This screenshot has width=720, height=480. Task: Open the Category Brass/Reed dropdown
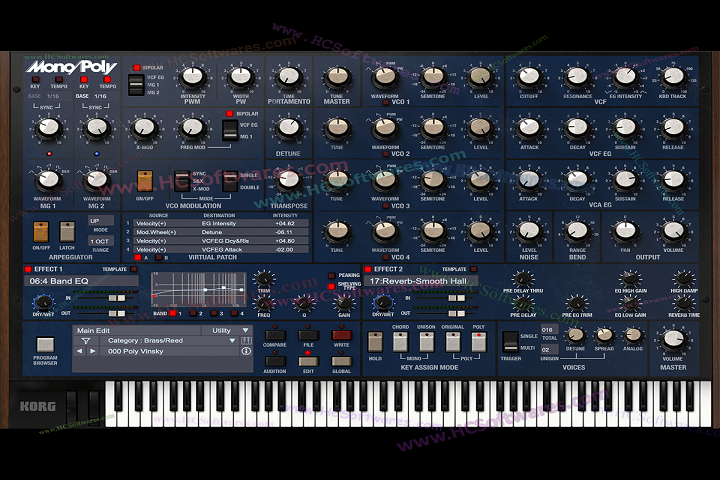point(168,341)
